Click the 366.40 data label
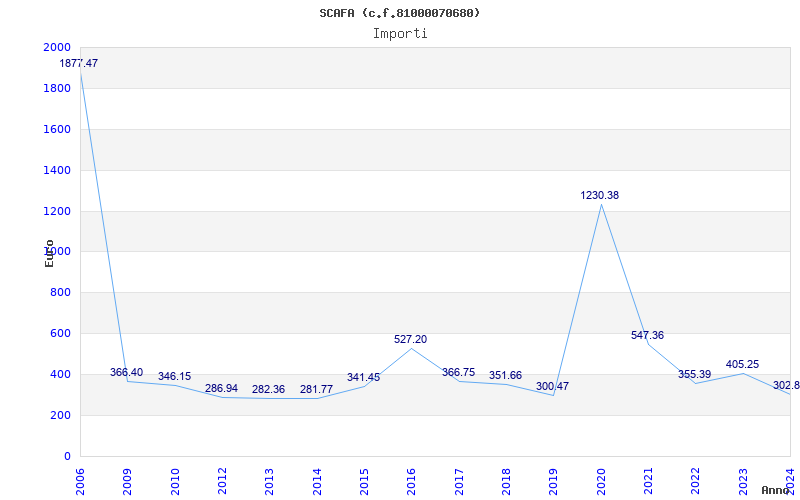Screen dimensions: 800x500 pyautogui.click(x=127, y=372)
